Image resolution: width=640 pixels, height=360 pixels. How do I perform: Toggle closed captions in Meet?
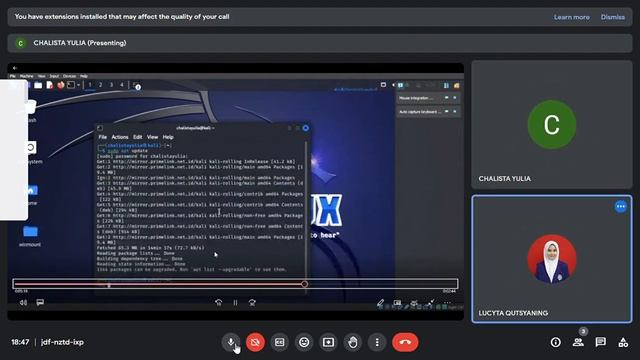(280, 342)
